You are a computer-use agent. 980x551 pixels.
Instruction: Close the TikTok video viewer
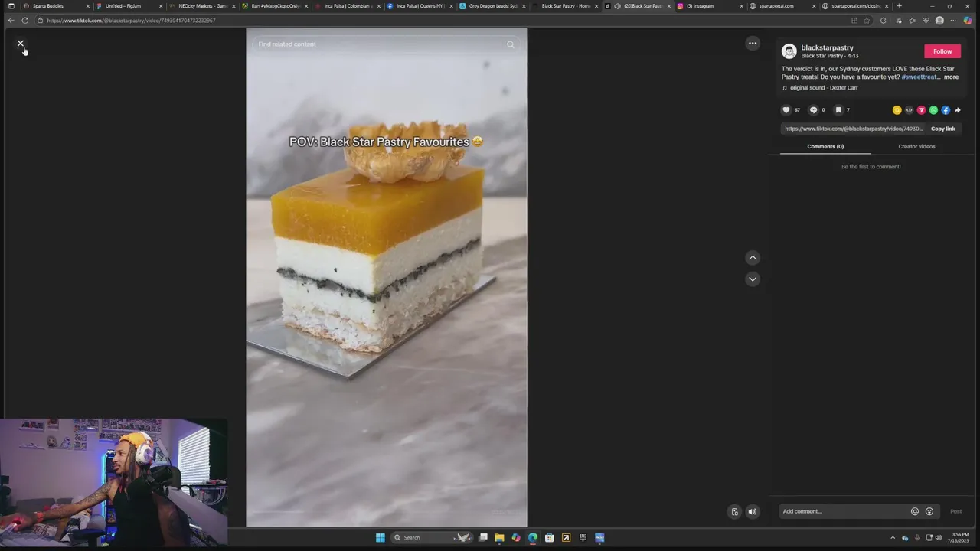21,44
